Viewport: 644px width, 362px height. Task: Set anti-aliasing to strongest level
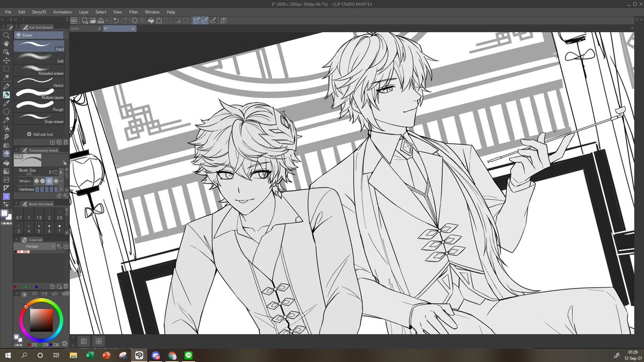pos(56,181)
